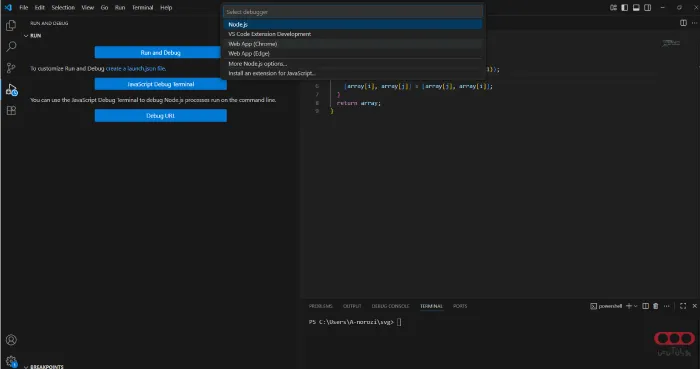Open the Help menu
The width and height of the screenshot is (700, 369).
click(166, 8)
